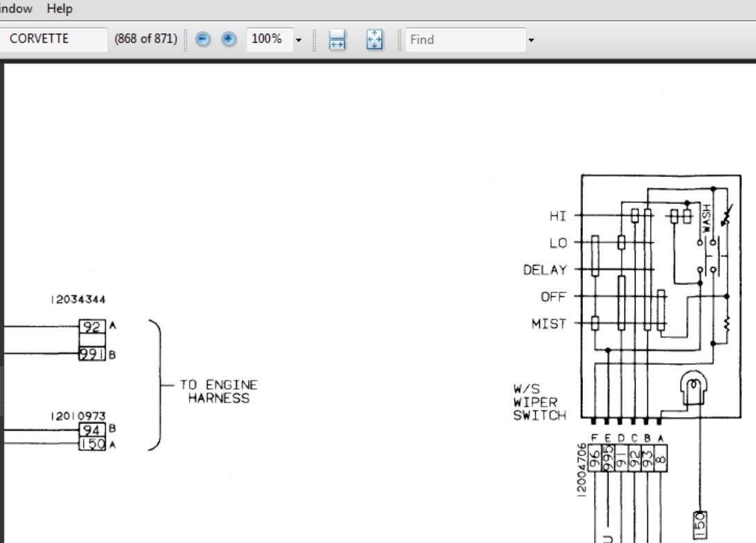Click the vertical WASH label in diagram
This screenshot has height=543, width=756.
coord(706,218)
